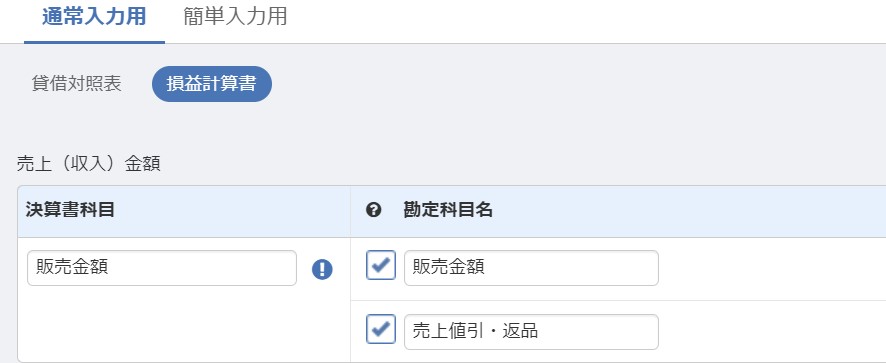The height and width of the screenshot is (363, 886).
Task: Click blank row area right of 売上値引・返品 field
Action: point(772,332)
